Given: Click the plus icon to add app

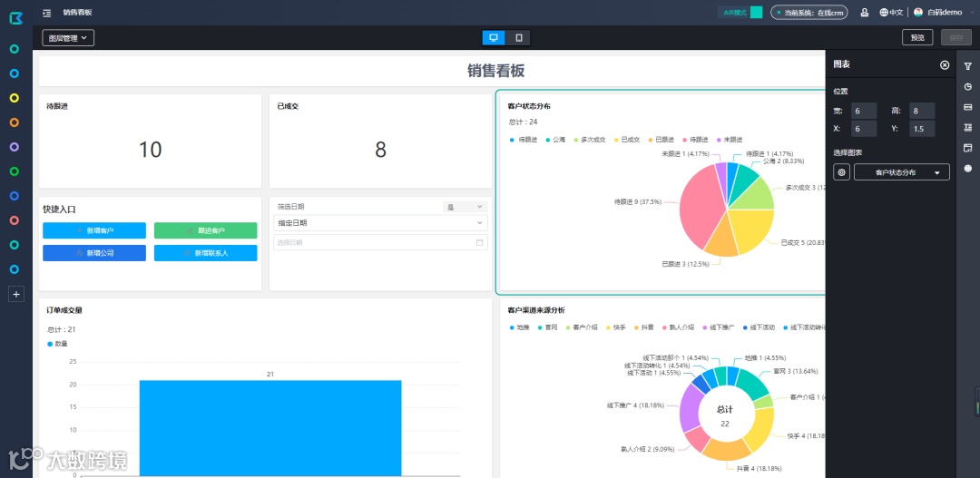Looking at the screenshot, I should coord(16,294).
